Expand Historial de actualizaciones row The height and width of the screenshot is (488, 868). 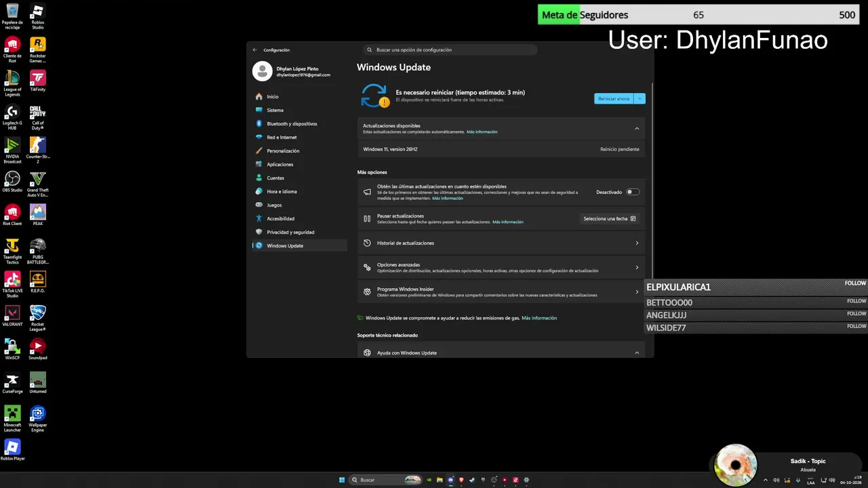tap(501, 243)
